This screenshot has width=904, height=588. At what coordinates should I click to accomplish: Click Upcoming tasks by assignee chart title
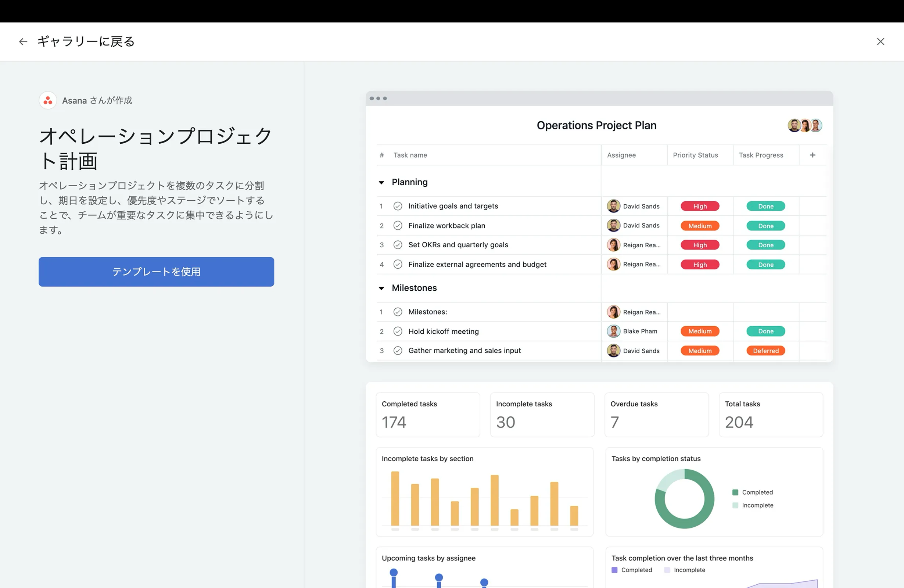428,558
